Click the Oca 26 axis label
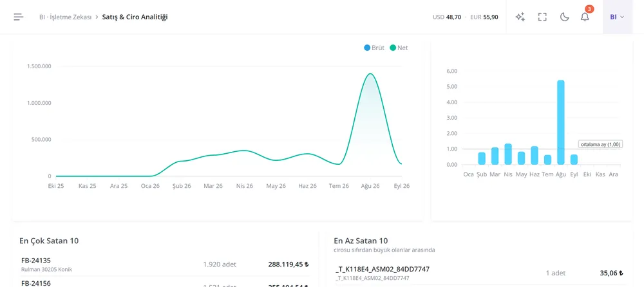This screenshot has width=644, height=287. [150, 186]
